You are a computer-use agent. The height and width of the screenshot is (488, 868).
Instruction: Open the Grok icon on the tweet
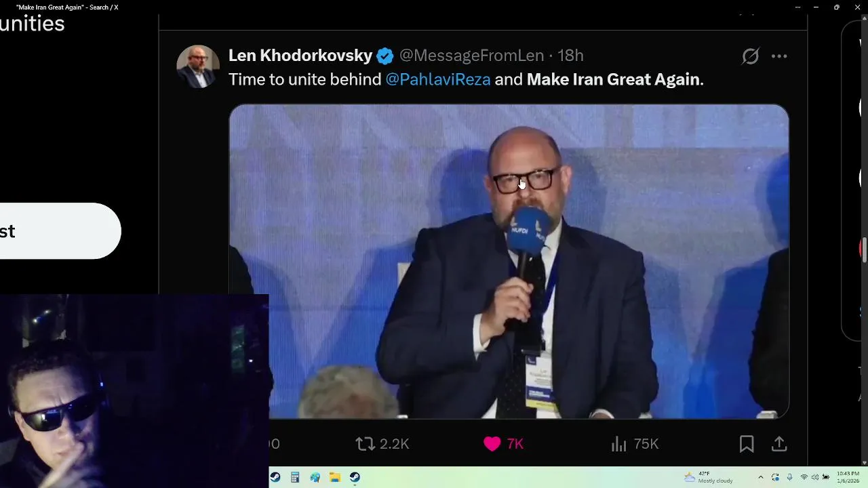coord(750,56)
